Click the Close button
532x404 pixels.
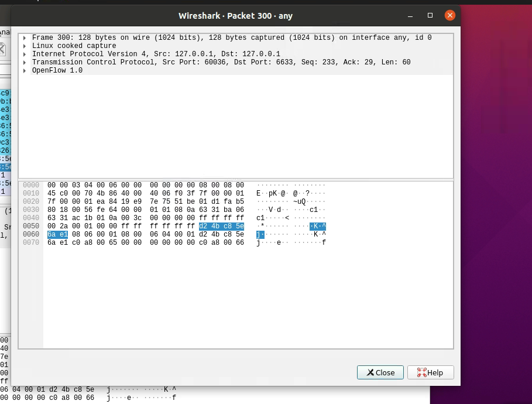click(x=380, y=372)
